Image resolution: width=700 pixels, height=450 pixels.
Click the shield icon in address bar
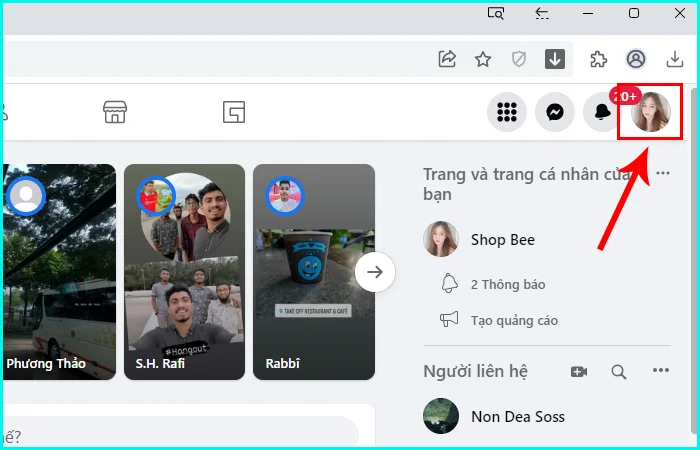point(518,59)
